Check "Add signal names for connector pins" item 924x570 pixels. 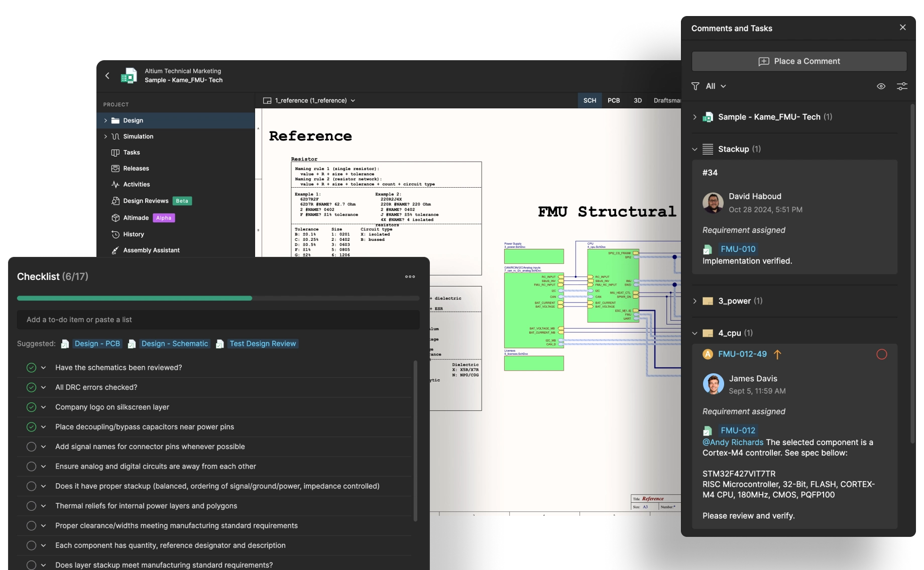click(31, 447)
